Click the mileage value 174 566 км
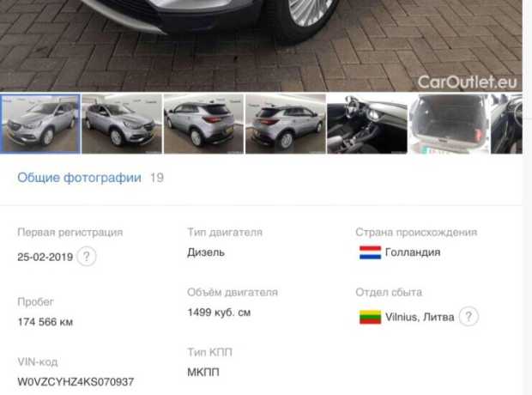This screenshot has width=532, height=395. 45,322
